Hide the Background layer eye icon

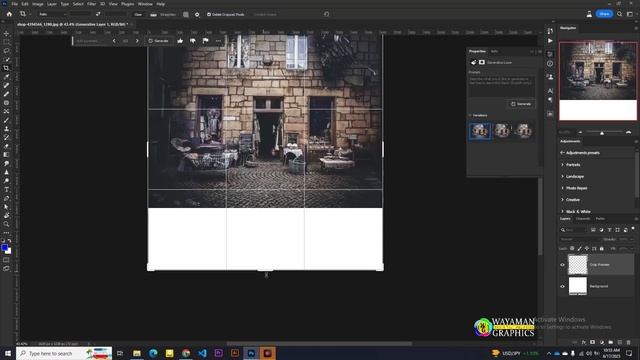pos(562,286)
